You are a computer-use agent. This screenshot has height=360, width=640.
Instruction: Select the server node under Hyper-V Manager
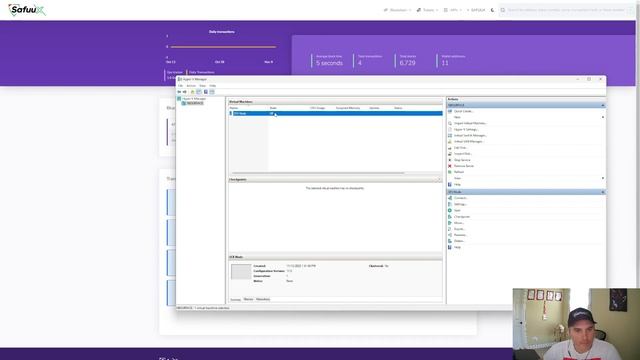195,103
